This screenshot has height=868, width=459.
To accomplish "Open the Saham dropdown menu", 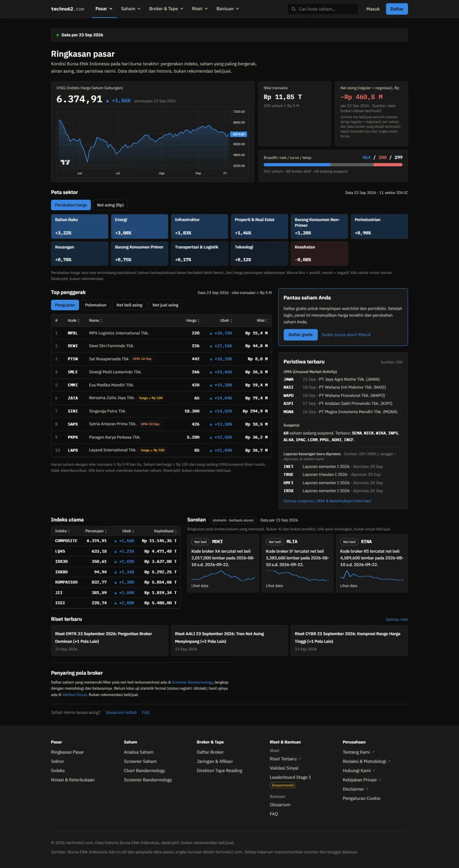I will [131, 9].
